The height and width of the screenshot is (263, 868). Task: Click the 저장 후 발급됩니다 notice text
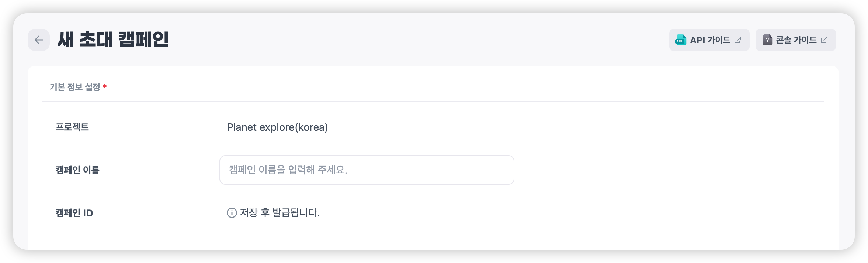[x=280, y=213]
